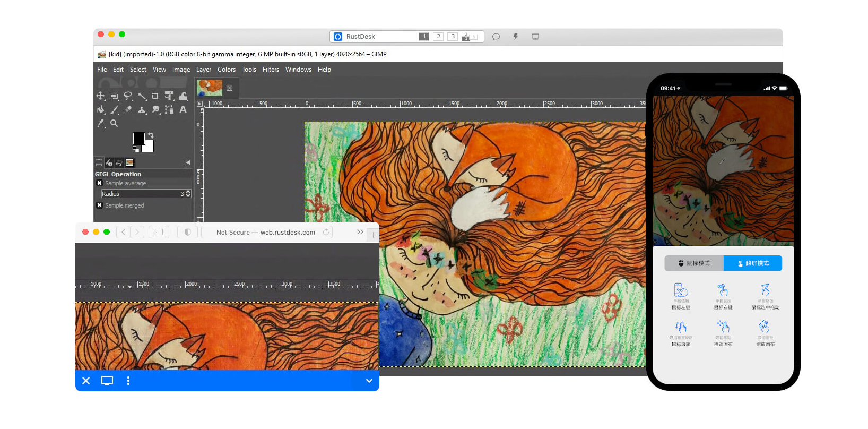Open the Filters menu in GIMP
The width and height of the screenshot is (868, 429).
tap(271, 70)
